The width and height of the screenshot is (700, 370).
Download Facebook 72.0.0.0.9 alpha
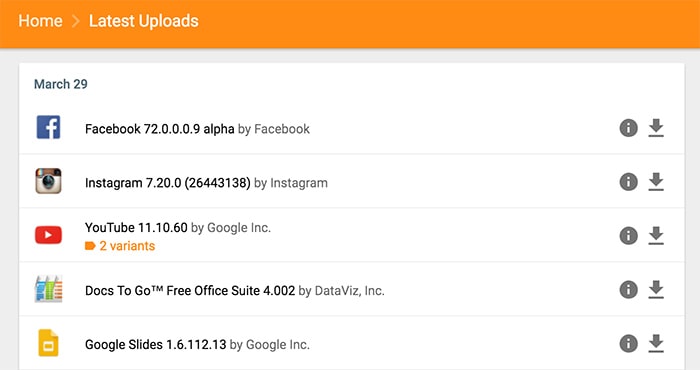point(656,128)
